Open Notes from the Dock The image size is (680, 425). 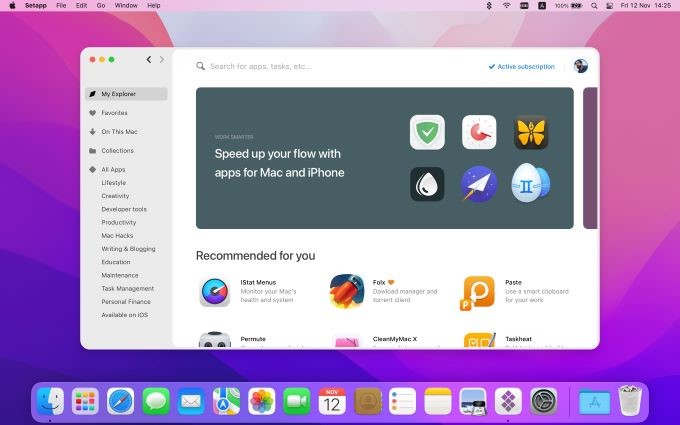tap(438, 401)
